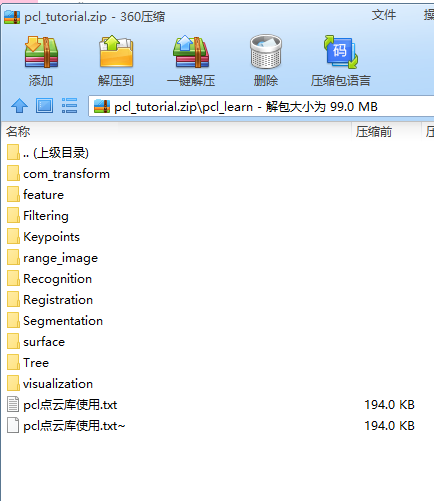Open the 压缩包语言 archive language icon

[341, 52]
